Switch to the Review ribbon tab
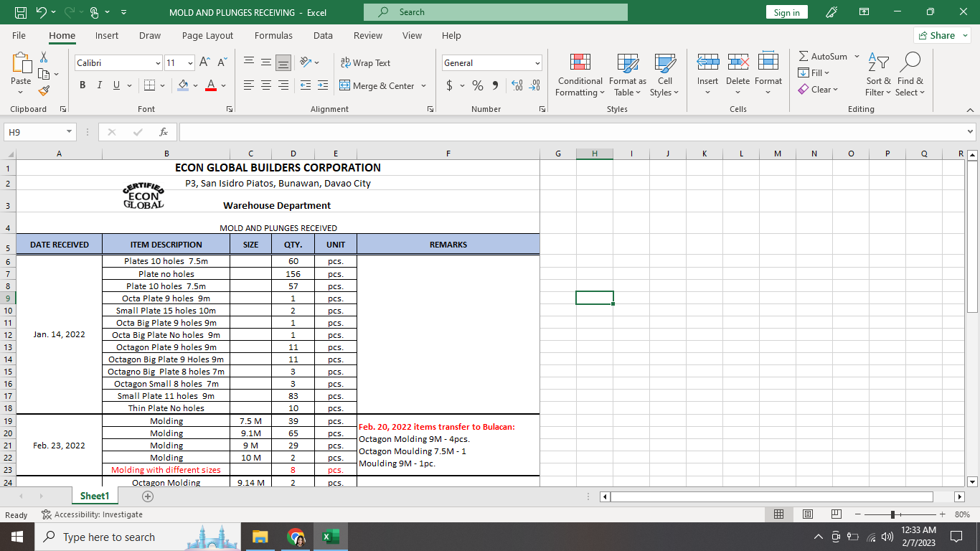The width and height of the screenshot is (980, 551). pyautogui.click(x=368, y=35)
